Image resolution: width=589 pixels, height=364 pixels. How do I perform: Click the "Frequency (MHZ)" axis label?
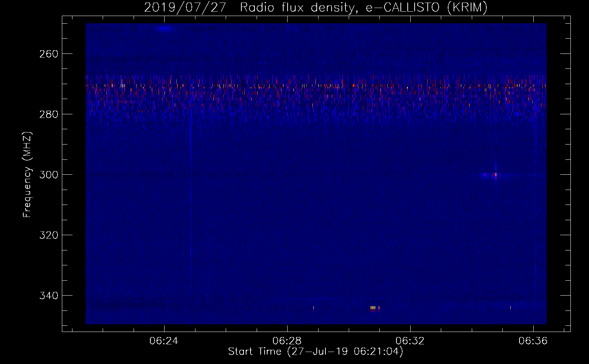point(27,174)
